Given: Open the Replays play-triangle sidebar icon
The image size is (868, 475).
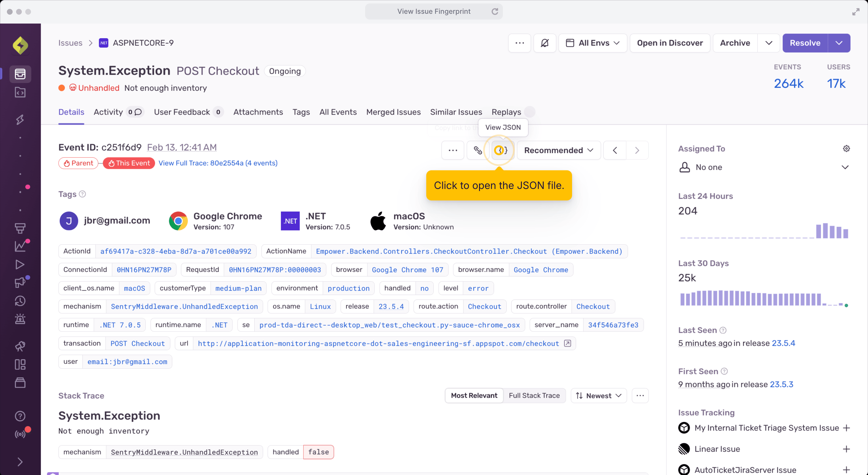Looking at the screenshot, I should pos(20,264).
